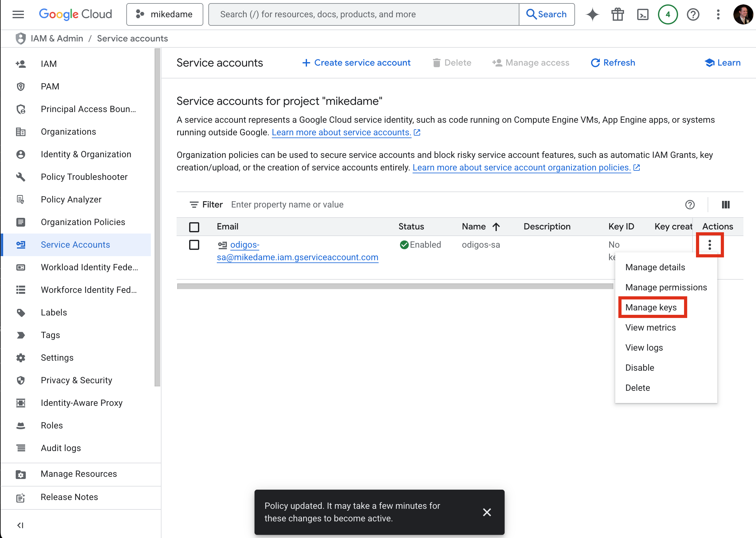Viewport: 756px width, 538px height.
Task: Open header three-dot settings and utilities menu
Action: point(718,14)
